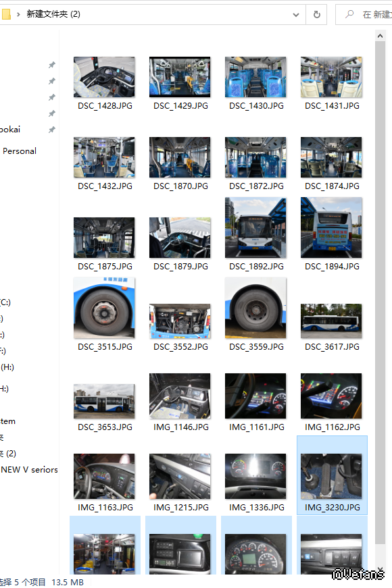Click the topmost pin icon in sidebar
The height and width of the screenshot is (588, 392).
[x=52, y=65]
